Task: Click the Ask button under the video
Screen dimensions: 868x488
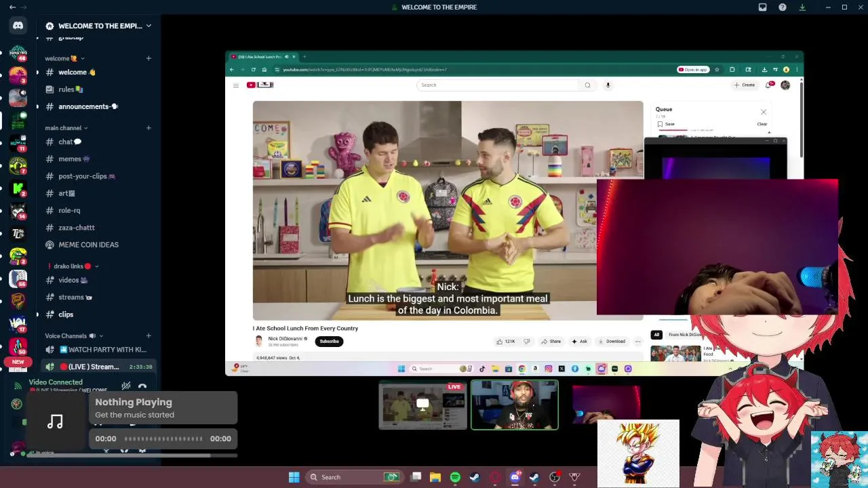Action: click(x=579, y=341)
